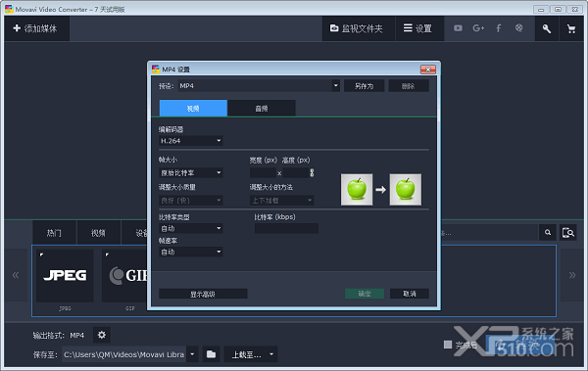588x371 pixels.
Task: Open the 设置 settings menu
Action: (x=419, y=28)
